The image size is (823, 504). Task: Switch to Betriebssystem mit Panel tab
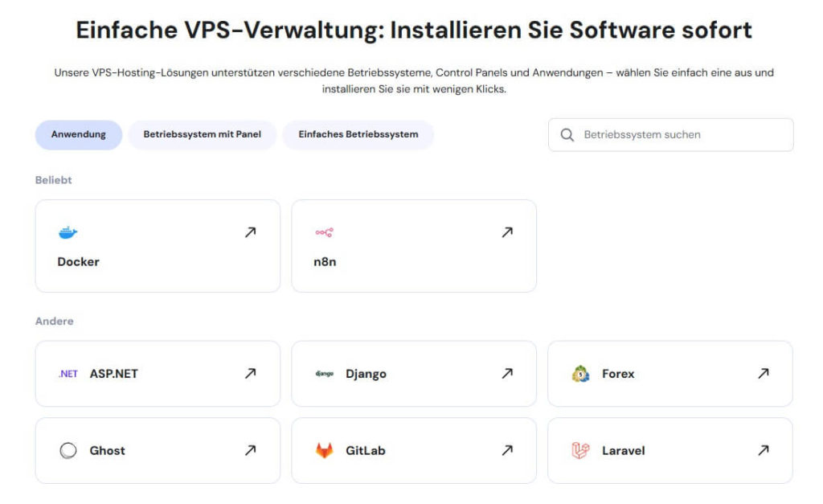(x=202, y=135)
